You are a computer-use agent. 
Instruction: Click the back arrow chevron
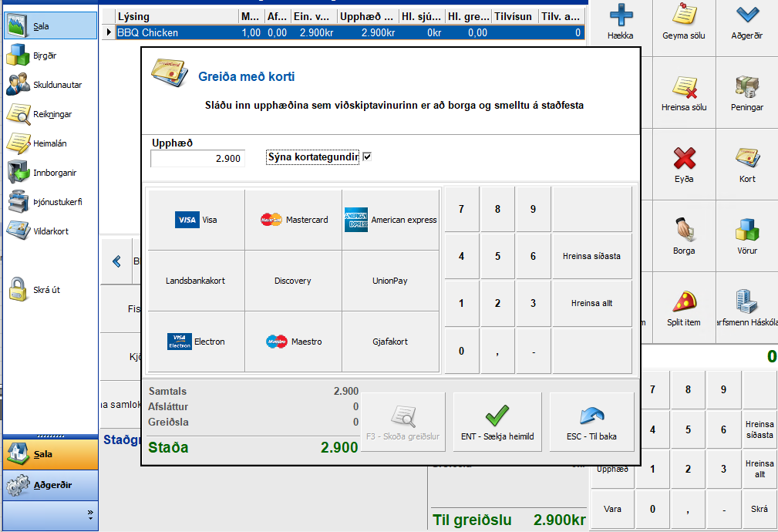(x=116, y=261)
